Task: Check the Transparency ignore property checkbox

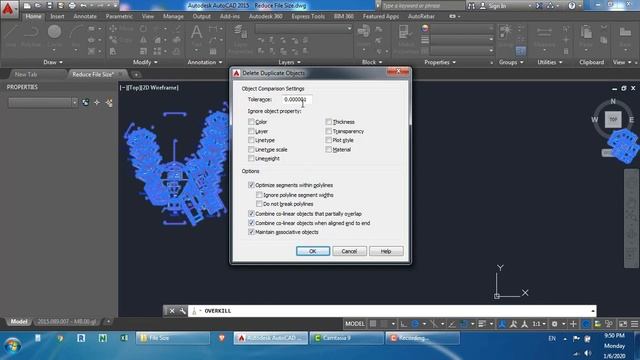Action: click(x=329, y=131)
